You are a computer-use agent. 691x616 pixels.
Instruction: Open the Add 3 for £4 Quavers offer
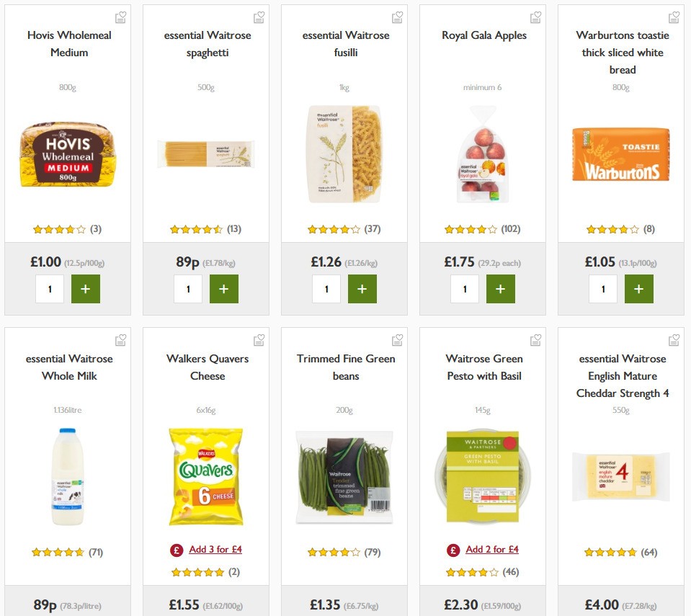point(215,549)
